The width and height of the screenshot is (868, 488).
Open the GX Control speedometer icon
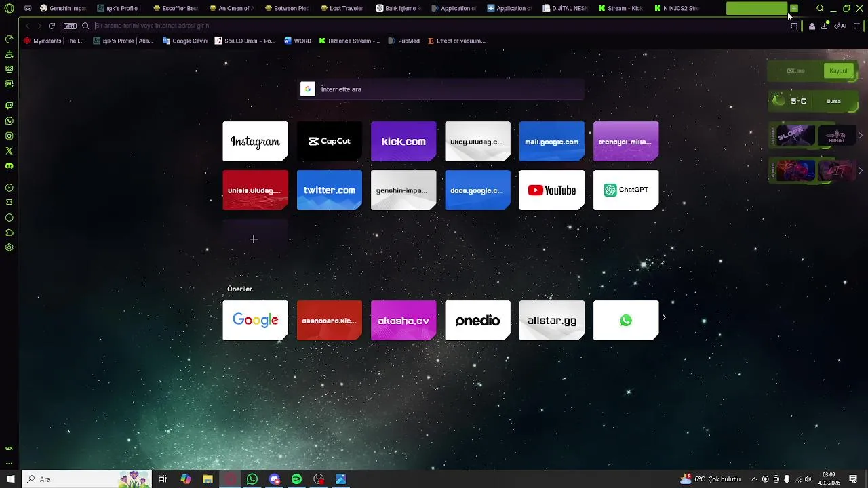tap(9, 39)
